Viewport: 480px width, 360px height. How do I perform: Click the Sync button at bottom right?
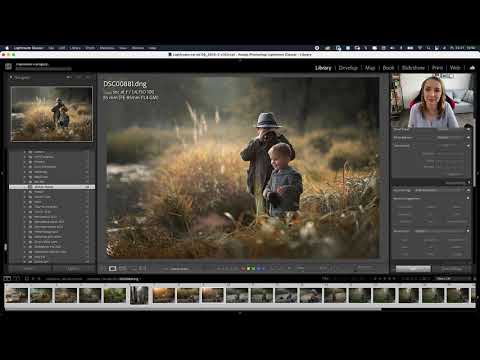point(413,268)
